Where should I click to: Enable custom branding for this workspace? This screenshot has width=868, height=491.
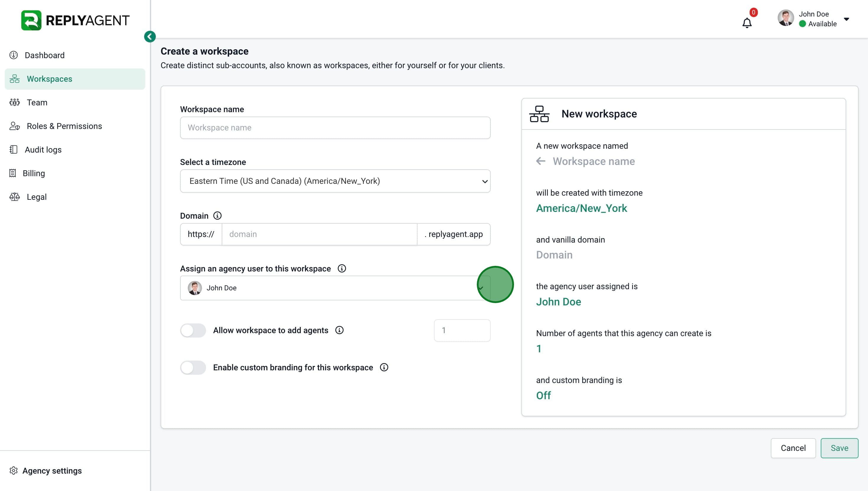tap(193, 367)
